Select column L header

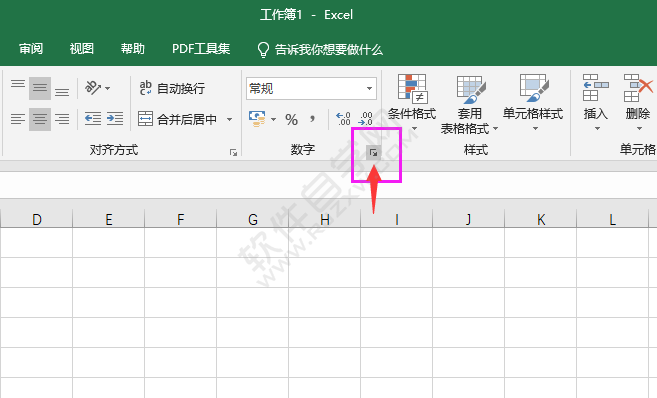(x=613, y=219)
